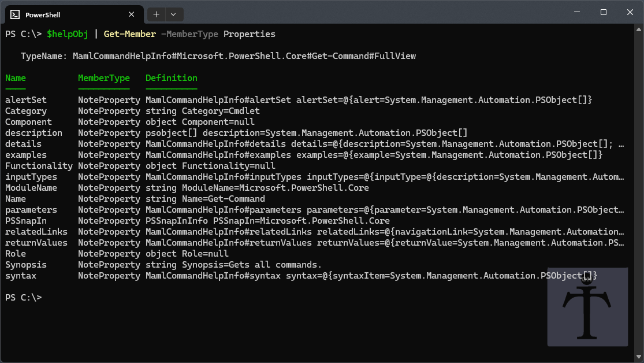Click the scrollbar down arrow
The width and height of the screenshot is (644, 363).
(x=638, y=357)
